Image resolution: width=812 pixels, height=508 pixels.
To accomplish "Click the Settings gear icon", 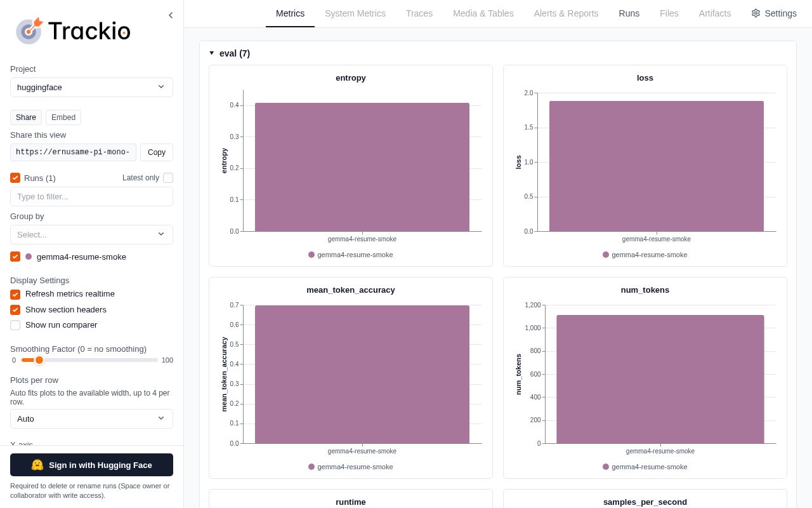I will click(x=756, y=13).
